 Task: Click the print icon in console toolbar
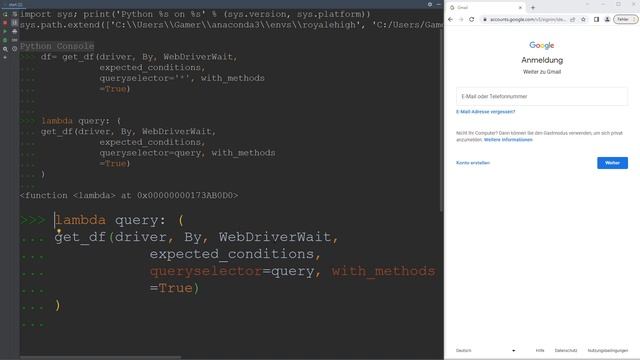[15, 31]
